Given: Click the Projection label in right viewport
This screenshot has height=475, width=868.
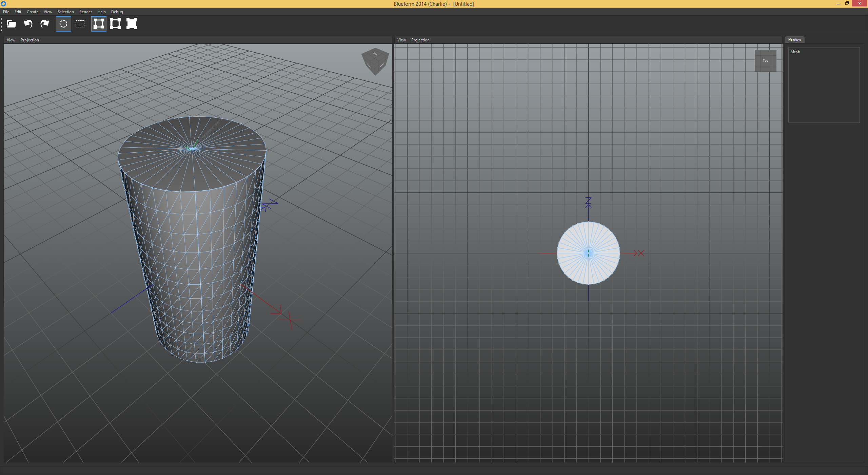Looking at the screenshot, I should (x=420, y=40).
